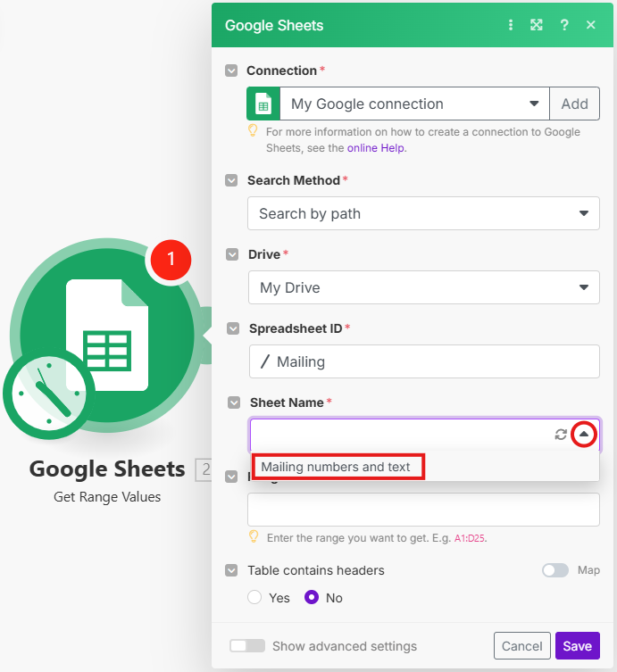Viewport: 617px width, 672px height.
Task: Save the module settings
Action: click(577, 646)
